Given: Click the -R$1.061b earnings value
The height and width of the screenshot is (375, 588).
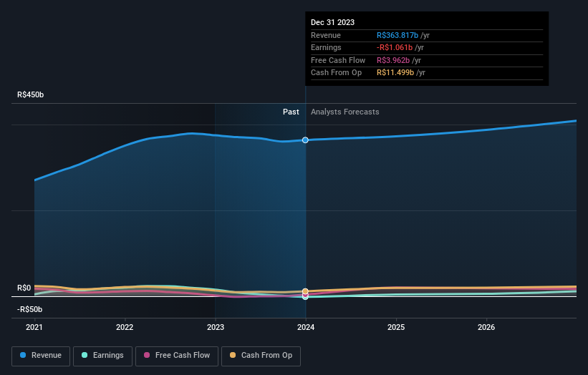Looking at the screenshot, I should coord(395,47).
